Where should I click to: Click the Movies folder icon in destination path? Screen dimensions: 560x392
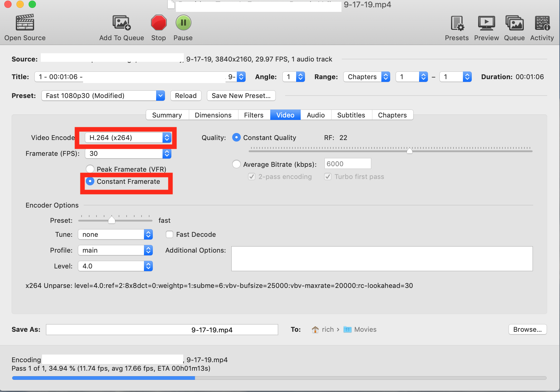click(x=347, y=330)
